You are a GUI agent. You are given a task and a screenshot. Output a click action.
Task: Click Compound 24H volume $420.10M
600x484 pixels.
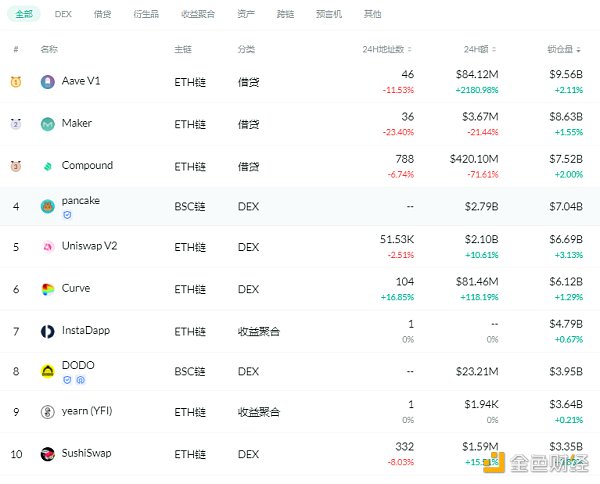(474, 159)
